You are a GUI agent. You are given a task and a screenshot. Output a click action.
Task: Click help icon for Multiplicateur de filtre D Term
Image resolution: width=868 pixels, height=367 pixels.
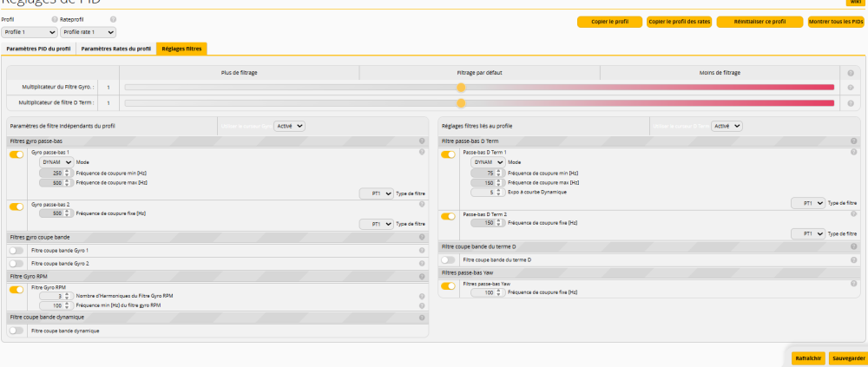pyautogui.click(x=850, y=102)
